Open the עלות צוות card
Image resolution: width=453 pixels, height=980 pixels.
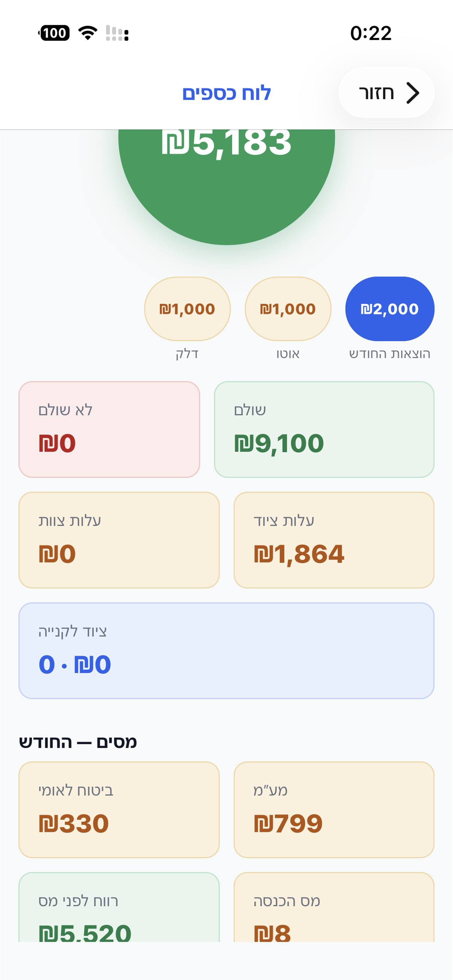pyautogui.click(x=119, y=540)
